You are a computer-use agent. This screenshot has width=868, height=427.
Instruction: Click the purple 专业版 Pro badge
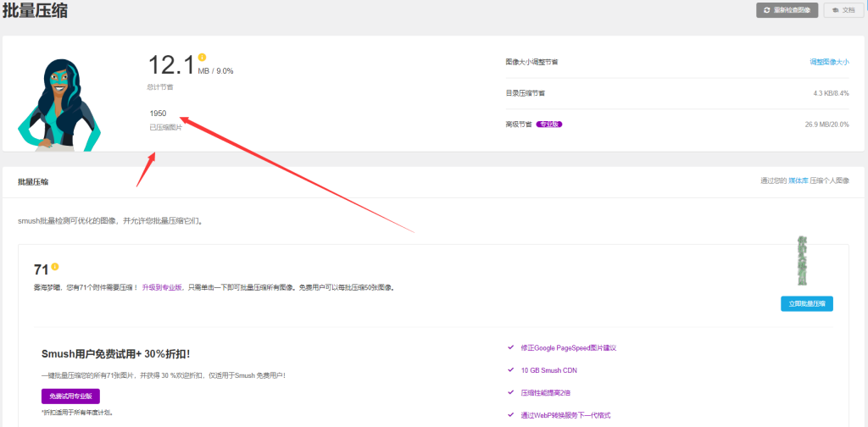point(549,125)
